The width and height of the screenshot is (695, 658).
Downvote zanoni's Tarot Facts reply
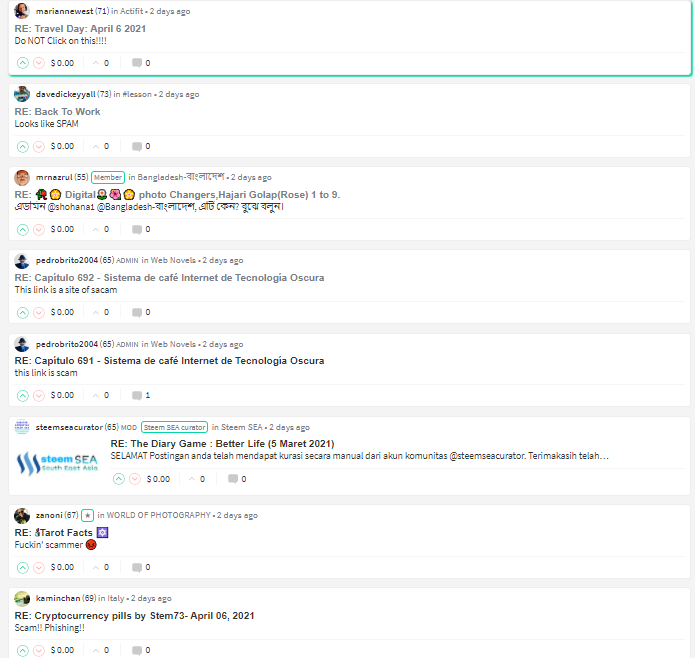39,567
